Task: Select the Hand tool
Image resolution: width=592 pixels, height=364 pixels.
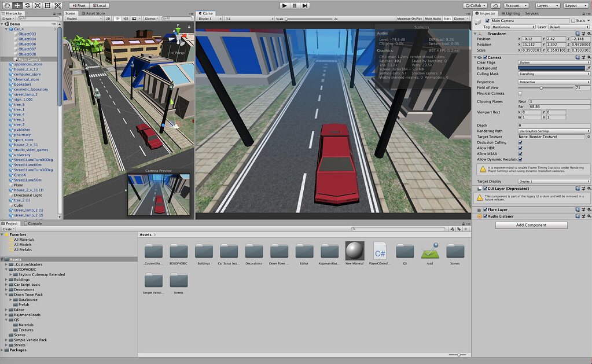Action: [8, 5]
